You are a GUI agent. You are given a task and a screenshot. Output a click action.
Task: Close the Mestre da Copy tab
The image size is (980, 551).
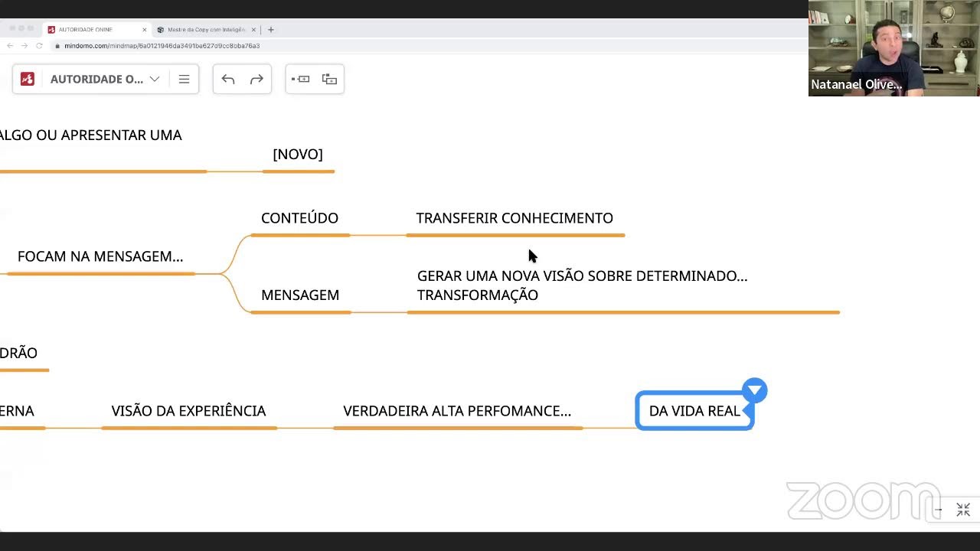tap(253, 30)
